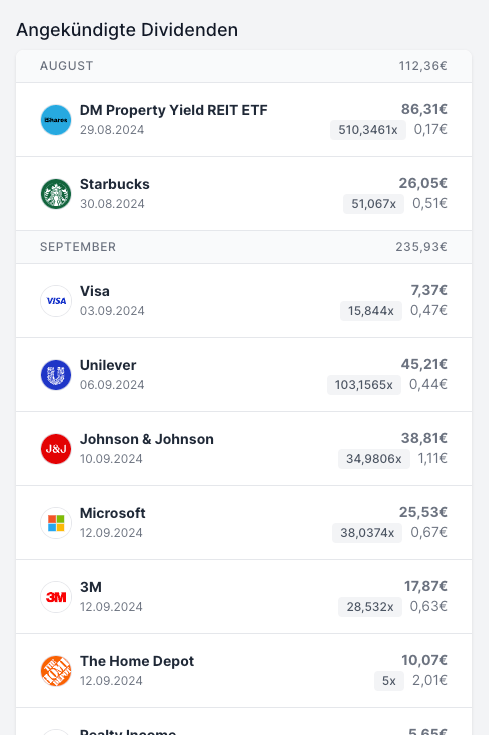
Task: Click the Unilever logo icon
Action: tap(56, 375)
